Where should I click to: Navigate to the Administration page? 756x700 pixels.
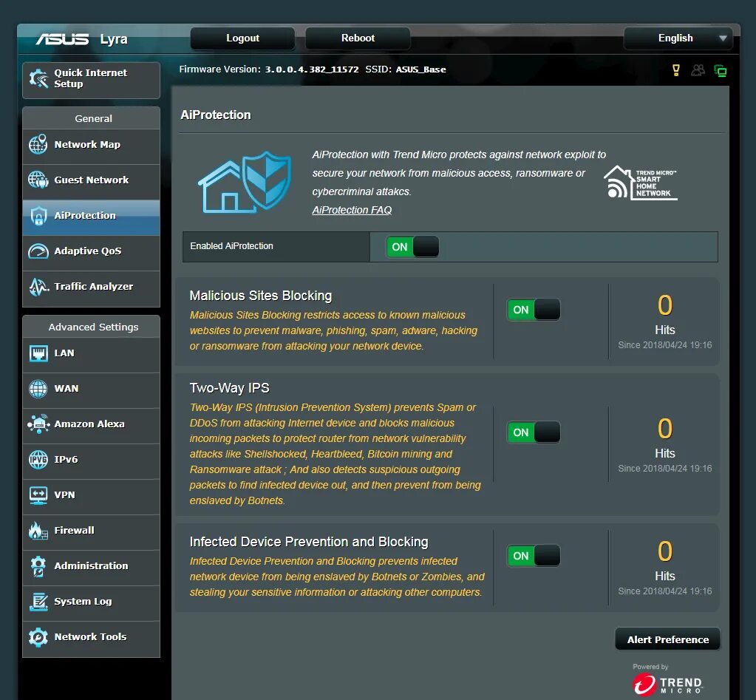(x=91, y=566)
